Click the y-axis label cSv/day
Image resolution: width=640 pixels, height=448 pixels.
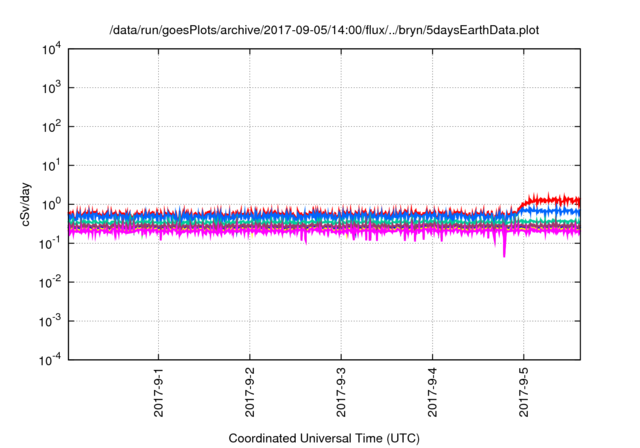pos(25,205)
